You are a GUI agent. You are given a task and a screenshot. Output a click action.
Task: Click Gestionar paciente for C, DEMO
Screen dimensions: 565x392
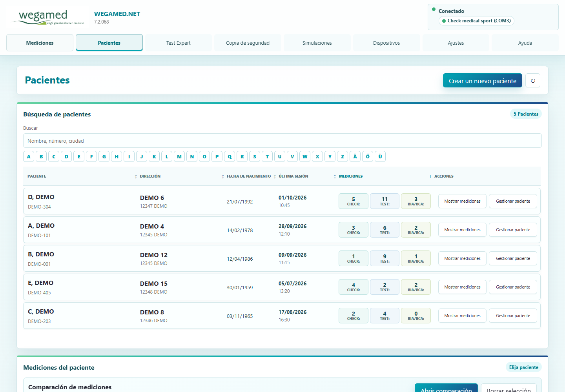513,316
